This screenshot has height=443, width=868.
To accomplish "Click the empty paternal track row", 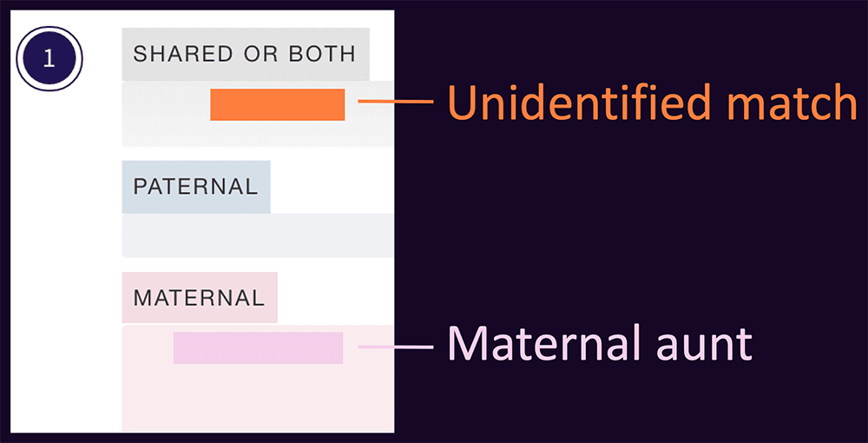I will pyautogui.click(x=256, y=235).
